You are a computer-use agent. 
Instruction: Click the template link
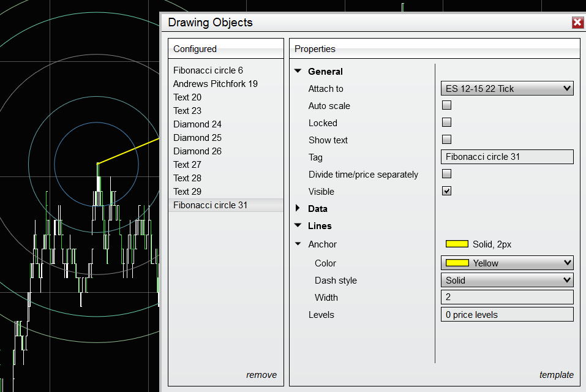pos(556,375)
